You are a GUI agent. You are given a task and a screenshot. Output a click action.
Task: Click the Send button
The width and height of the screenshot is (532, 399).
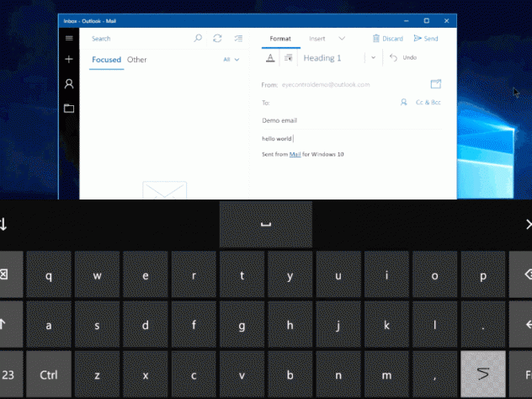[x=426, y=39]
